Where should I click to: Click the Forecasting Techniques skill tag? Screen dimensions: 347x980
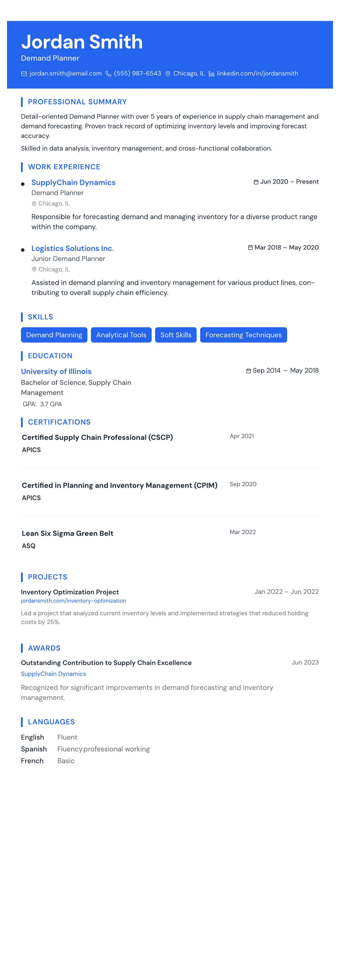click(x=243, y=335)
